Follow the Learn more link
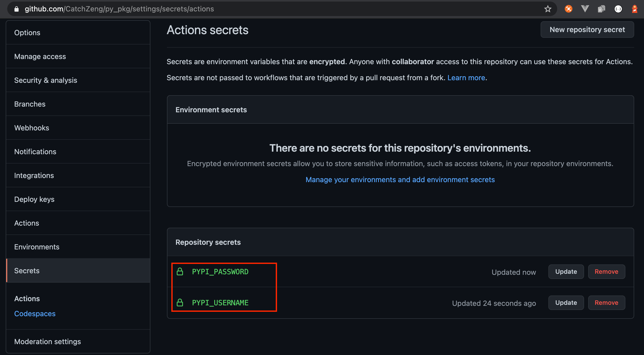Screen dimensions: 644x355 (x=466, y=78)
